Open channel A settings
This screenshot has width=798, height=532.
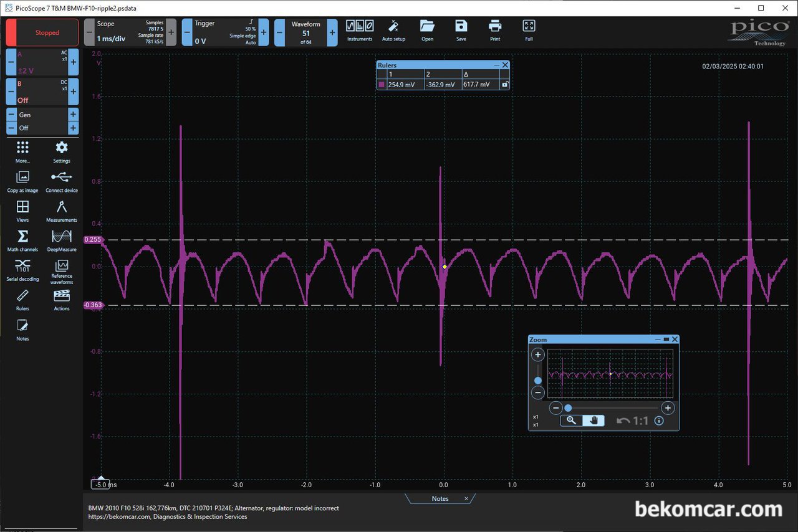pyautogui.click(x=42, y=62)
